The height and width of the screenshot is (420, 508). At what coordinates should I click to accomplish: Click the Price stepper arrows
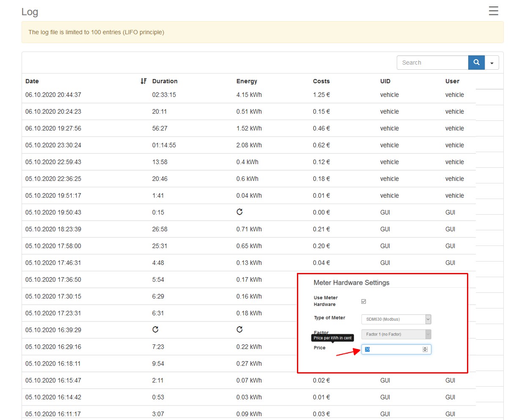point(425,349)
